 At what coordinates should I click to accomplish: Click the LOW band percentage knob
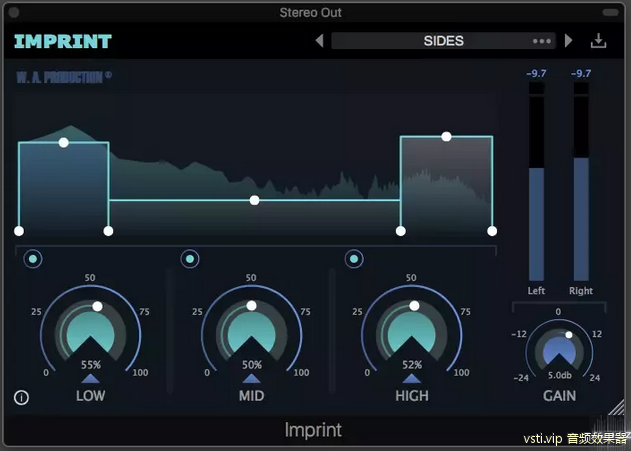click(91, 332)
